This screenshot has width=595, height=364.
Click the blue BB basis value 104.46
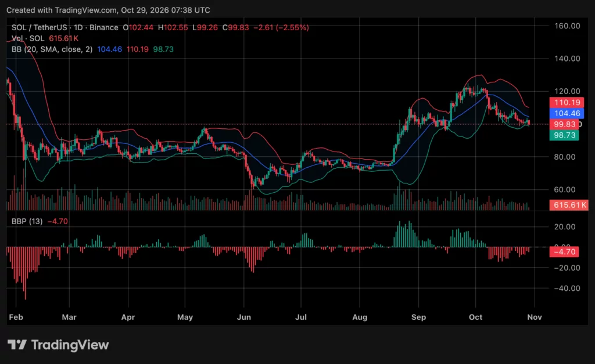(x=110, y=49)
